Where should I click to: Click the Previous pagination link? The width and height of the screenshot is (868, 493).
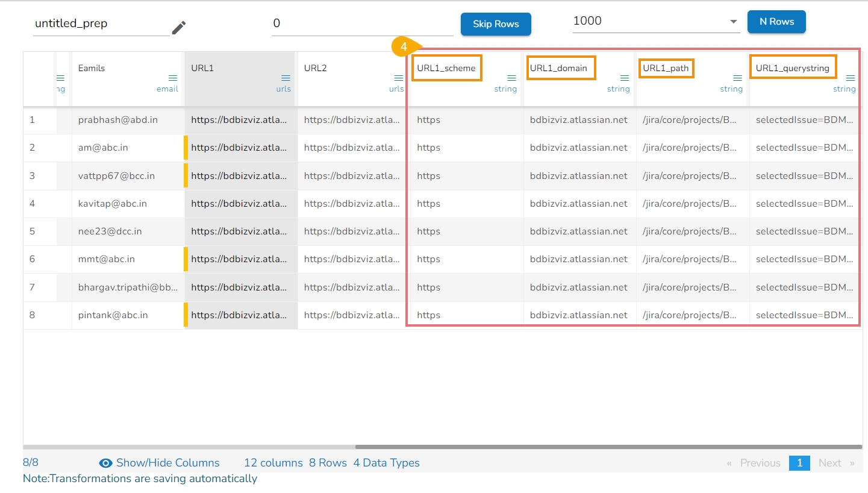[x=760, y=463]
